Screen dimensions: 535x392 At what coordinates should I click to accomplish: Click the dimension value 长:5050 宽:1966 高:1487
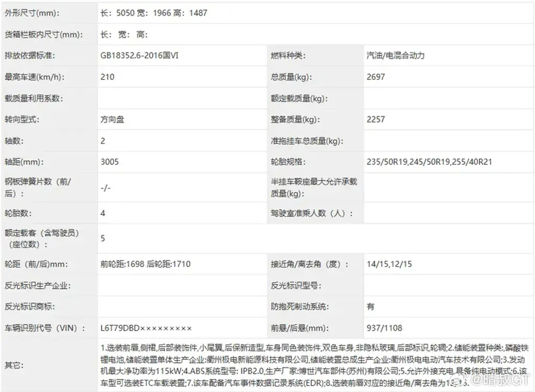154,13
